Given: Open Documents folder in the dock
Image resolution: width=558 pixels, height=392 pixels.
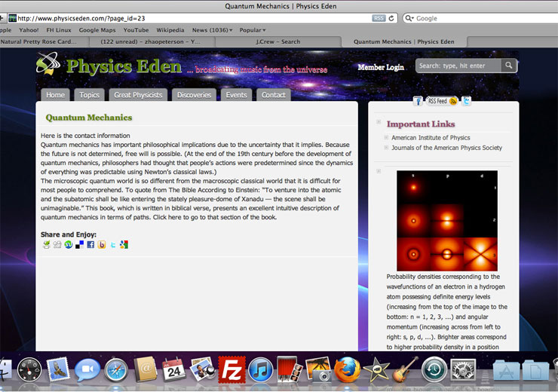Looking at the screenshot, I should click(535, 370).
